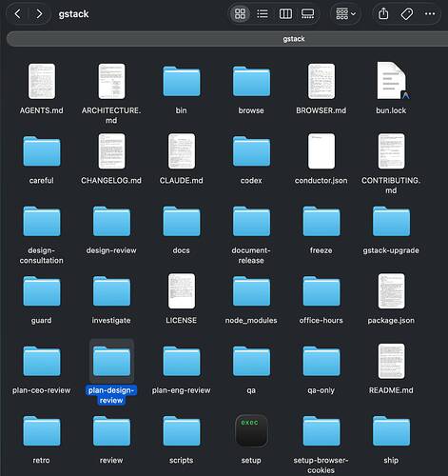Screen dimensions: 448x476
Task: Click the 'bun.lock' file name label
Action: (391, 110)
